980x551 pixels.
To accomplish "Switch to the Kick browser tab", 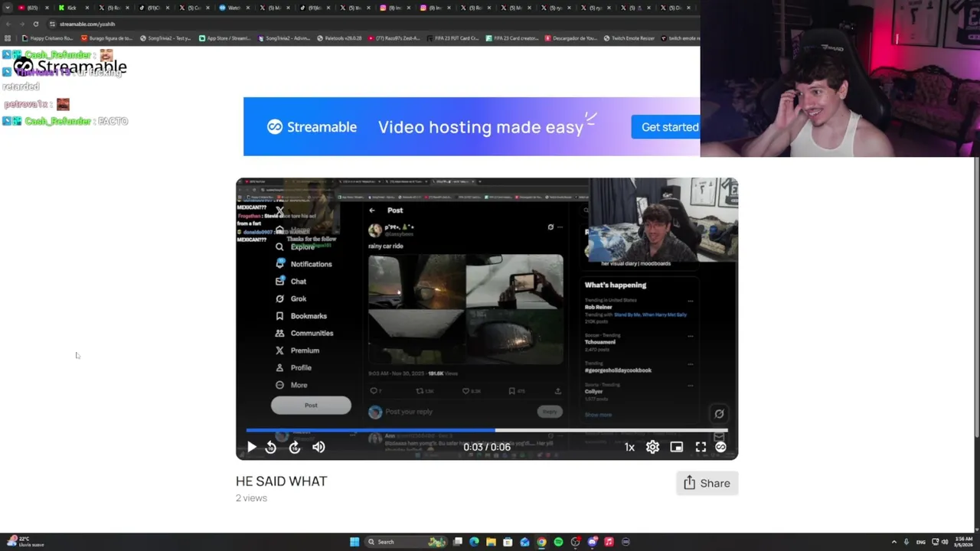I will click(73, 8).
